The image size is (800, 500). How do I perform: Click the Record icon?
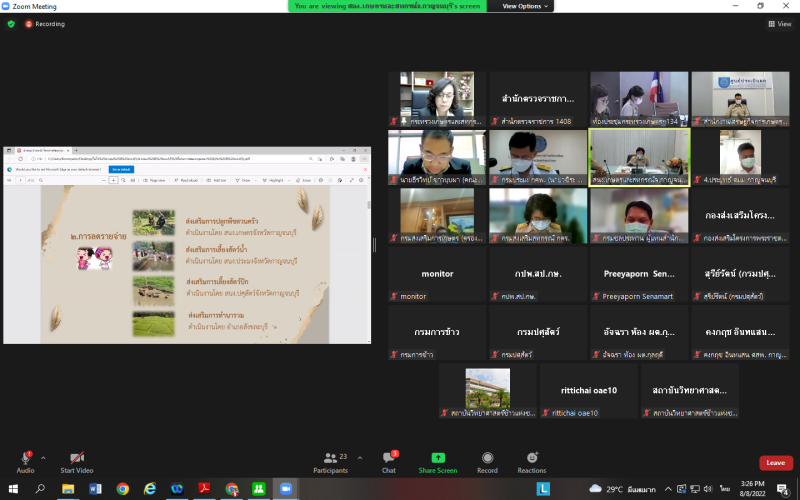[x=487, y=458]
